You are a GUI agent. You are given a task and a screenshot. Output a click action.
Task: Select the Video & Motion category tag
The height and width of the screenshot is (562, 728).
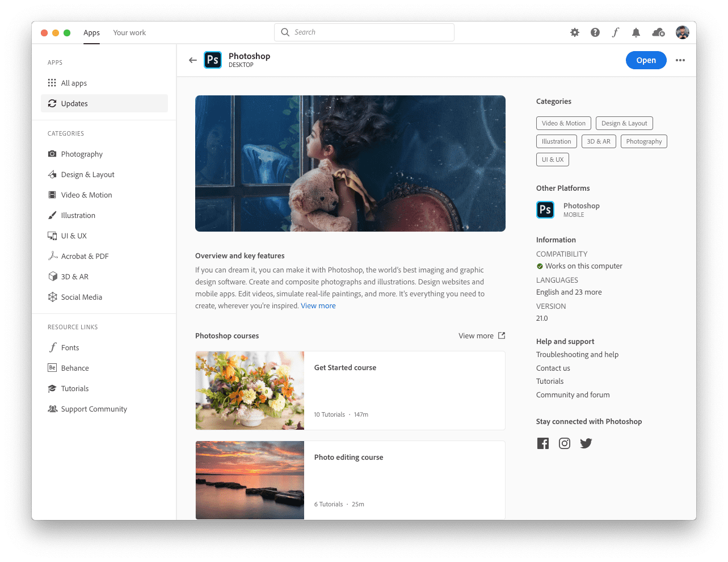click(x=563, y=123)
